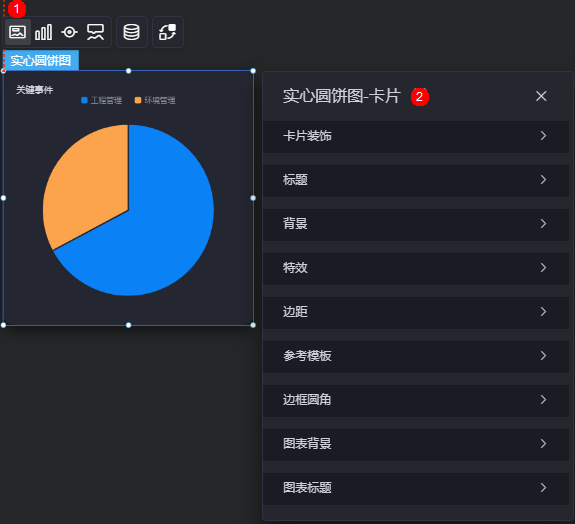Open the 边距 settings row
This screenshot has height=524, width=575.
416,312
